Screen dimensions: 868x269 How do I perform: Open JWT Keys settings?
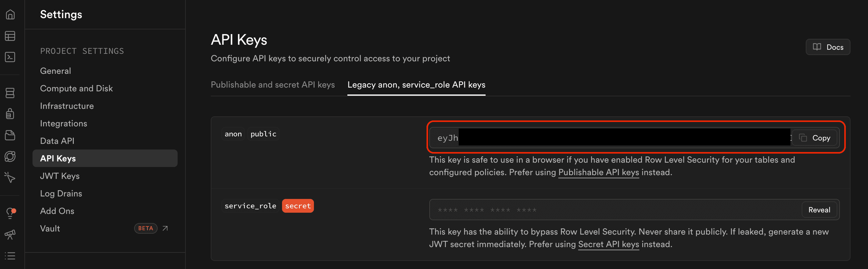60,175
